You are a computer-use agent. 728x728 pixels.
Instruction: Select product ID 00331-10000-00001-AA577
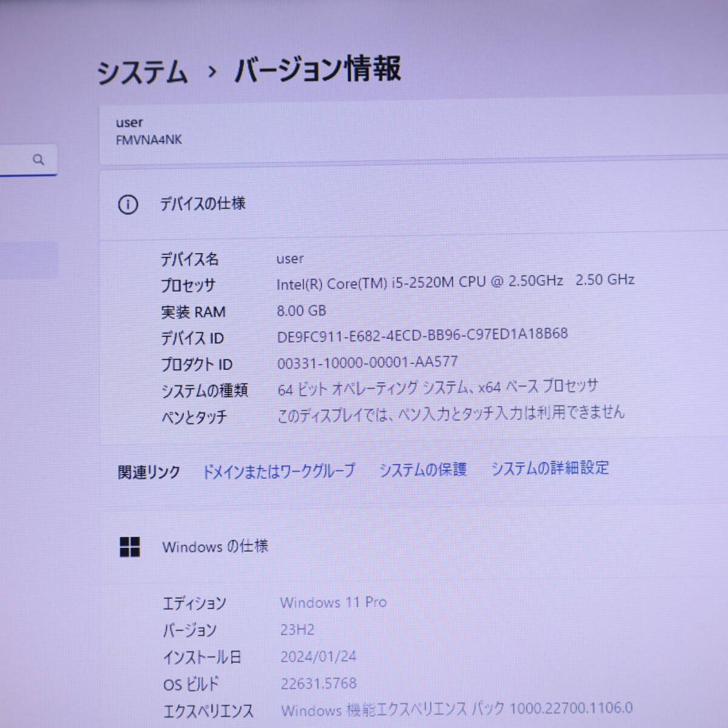click(367, 363)
